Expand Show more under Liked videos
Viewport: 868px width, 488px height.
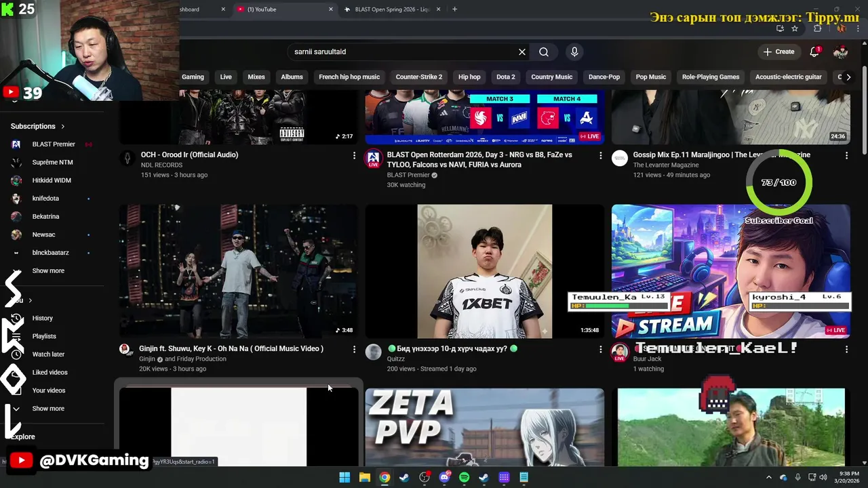pos(48,409)
